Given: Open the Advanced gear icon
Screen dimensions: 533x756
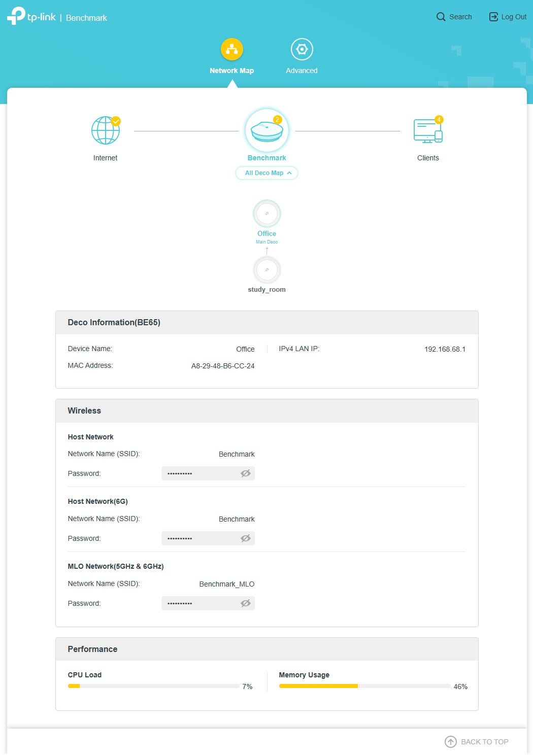Looking at the screenshot, I should click(x=302, y=49).
